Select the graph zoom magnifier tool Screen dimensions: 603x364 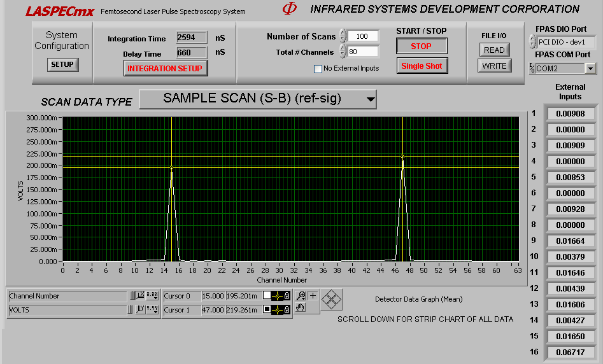click(x=301, y=296)
